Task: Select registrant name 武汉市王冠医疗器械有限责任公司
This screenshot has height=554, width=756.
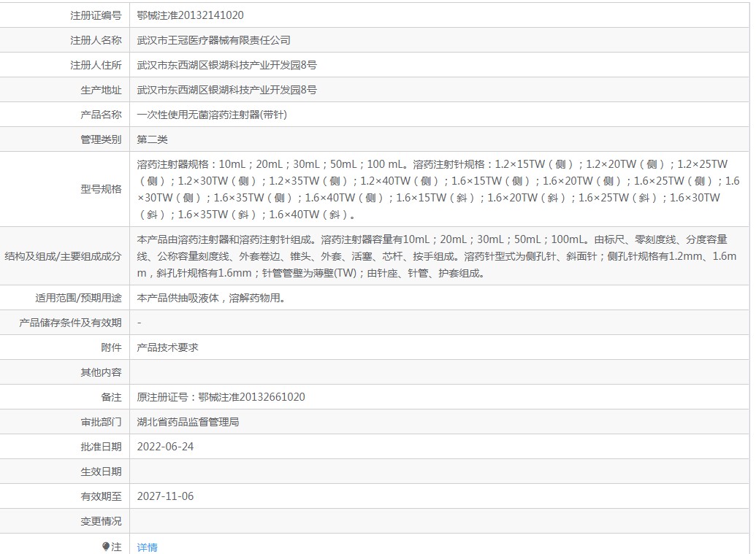Action: click(x=213, y=40)
